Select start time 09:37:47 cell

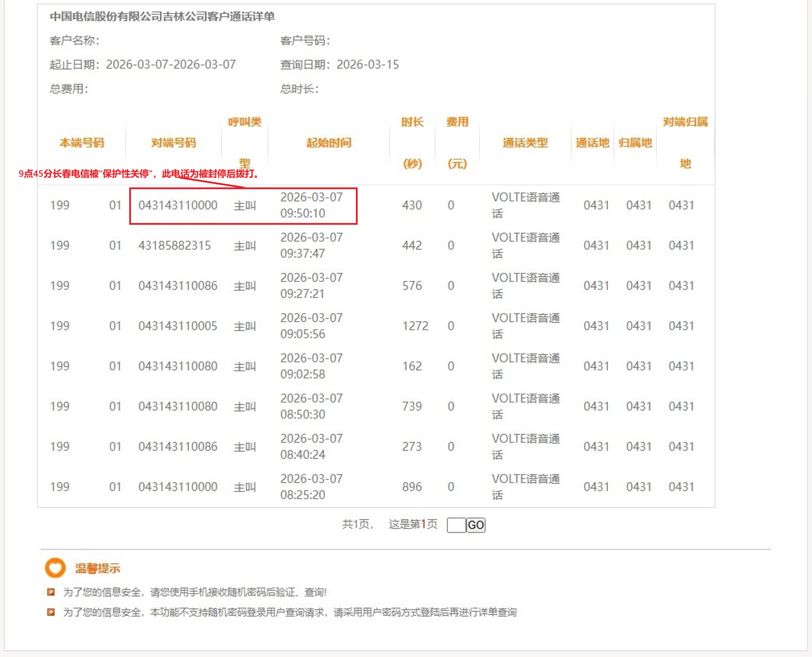[312, 245]
